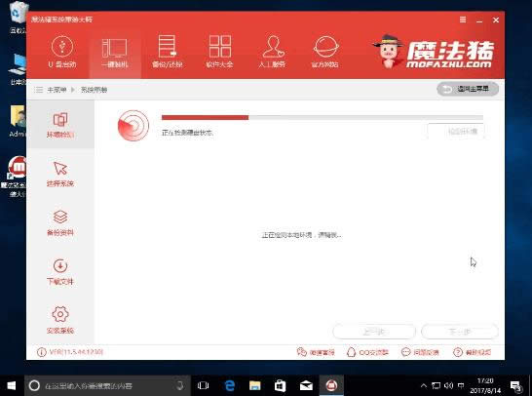Screen dimensions: 532x396
Task: Close the 魔法猪 window
Action: click(496, 20)
